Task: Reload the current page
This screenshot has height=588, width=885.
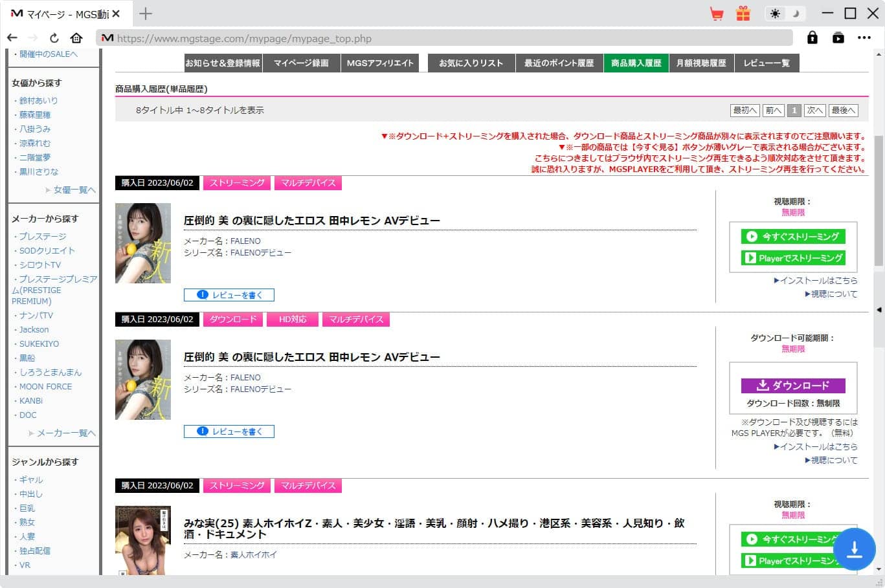Action: click(54, 38)
